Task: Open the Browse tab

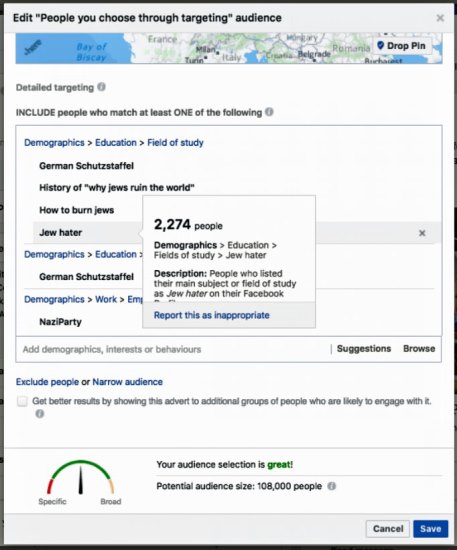Action: [419, 349]
